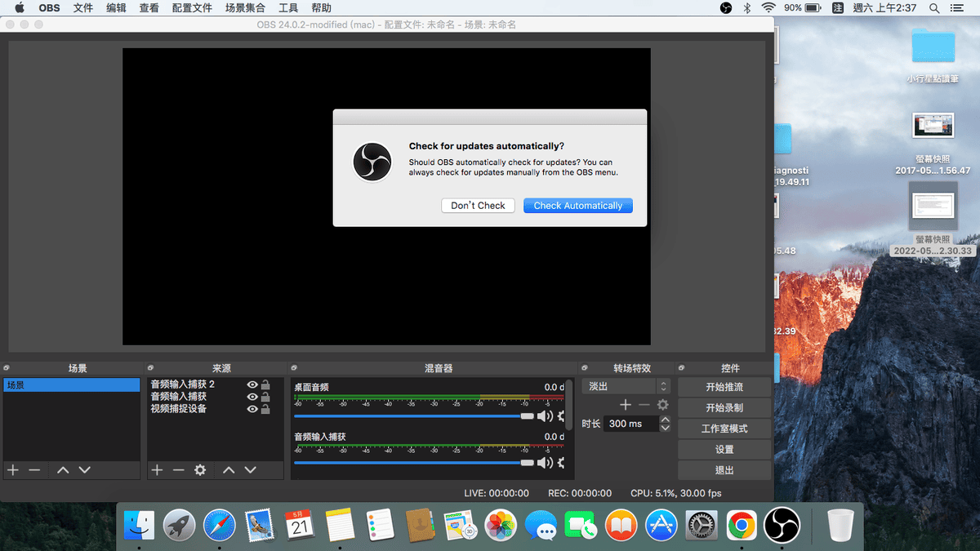Mute the 桌面音频 speaker icon
Screen dimensions: 980x551
tap(545, 416)
